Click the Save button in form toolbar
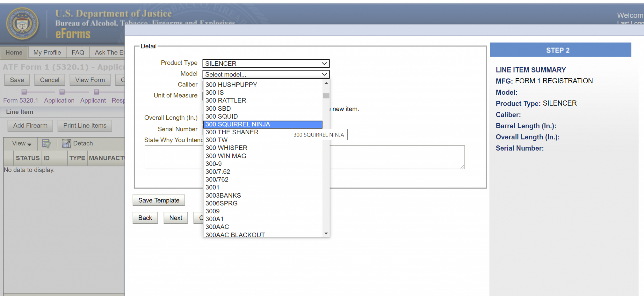Viewport: 644px width, 296px height. click(17, 80)
